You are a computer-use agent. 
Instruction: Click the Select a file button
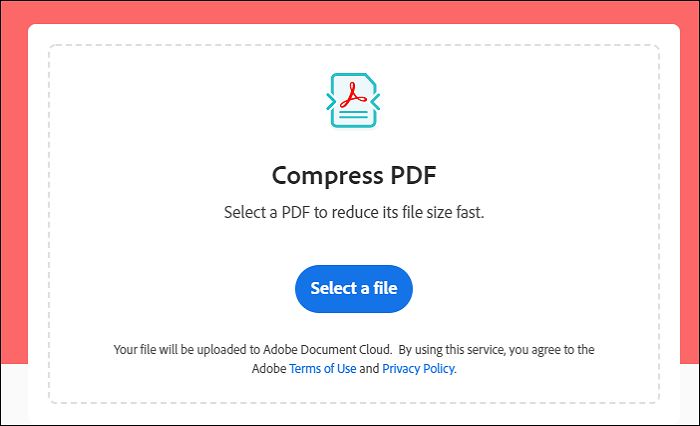(354, 289)
